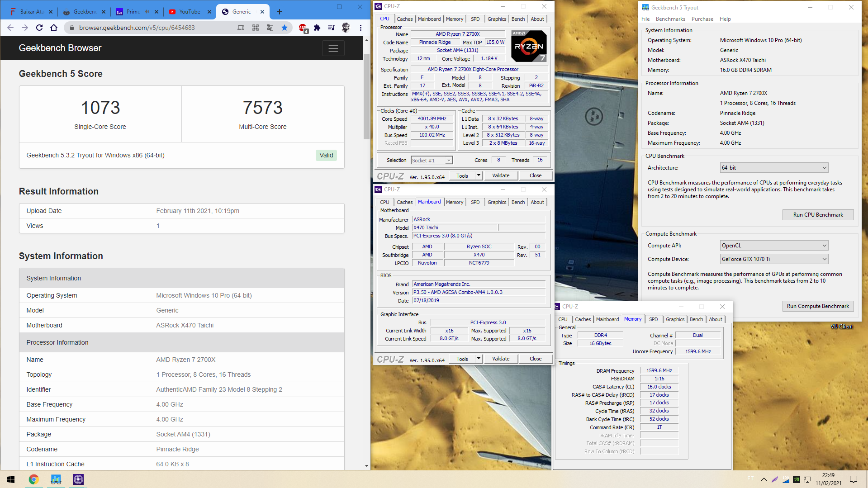Open new browser tab with plus
868x488 pixels.
point(280,12)
